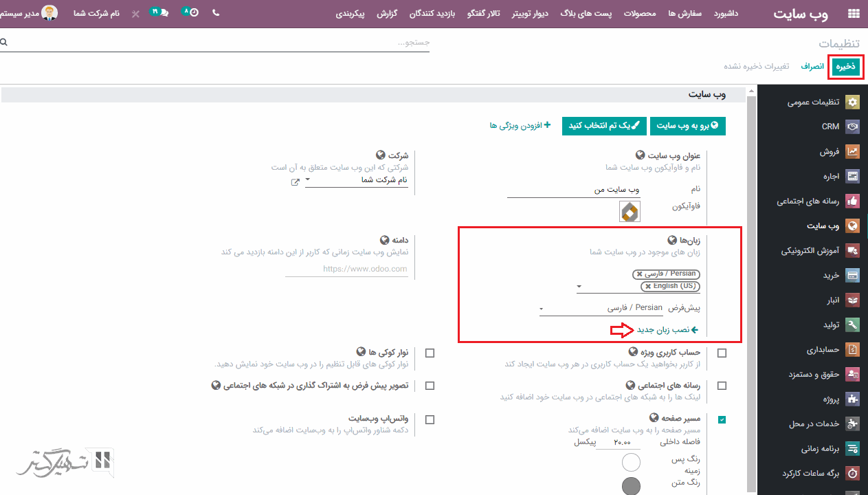Open the پیش‌فرض default language dropdown
This screenshot has width=868, height=495.
(601, 308)
